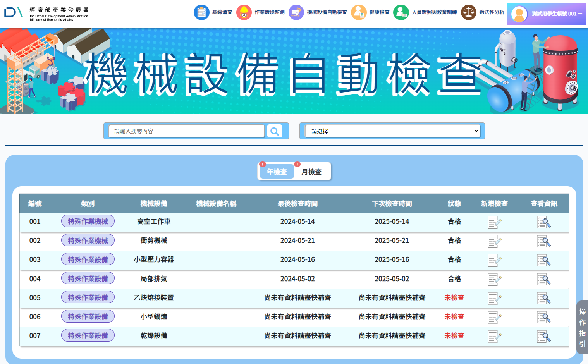Add inspection for row 005 乙炔熔接裝置
This screenshot has height=364, width=588.
pyautogui.click(x=494, y=298)
